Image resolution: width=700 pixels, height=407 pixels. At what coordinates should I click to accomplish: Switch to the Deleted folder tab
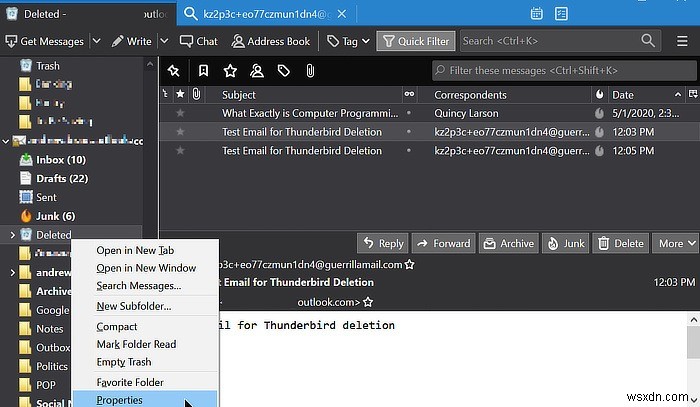(88, 14)
